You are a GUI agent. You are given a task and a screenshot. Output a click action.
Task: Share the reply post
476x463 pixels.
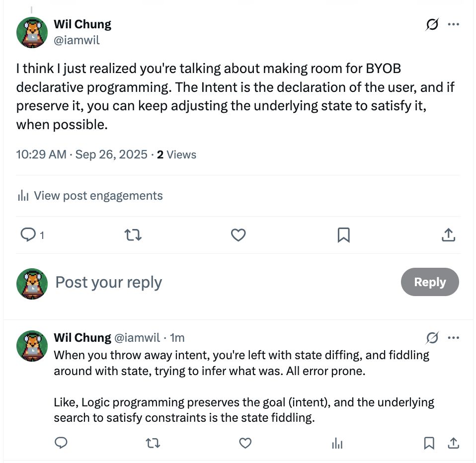(453, 443)
